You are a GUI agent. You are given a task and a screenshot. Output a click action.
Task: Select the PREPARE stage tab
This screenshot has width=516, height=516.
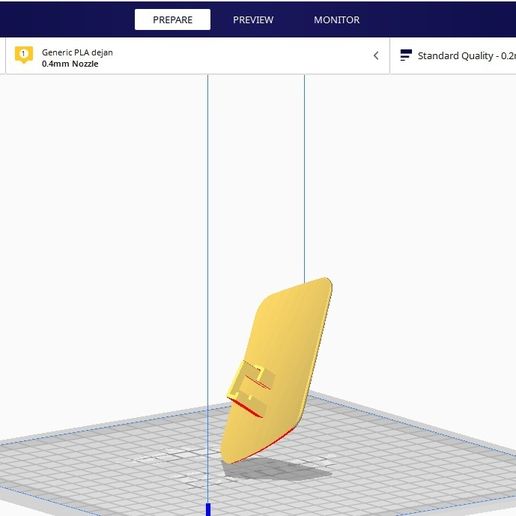click(x=172, y=20)
